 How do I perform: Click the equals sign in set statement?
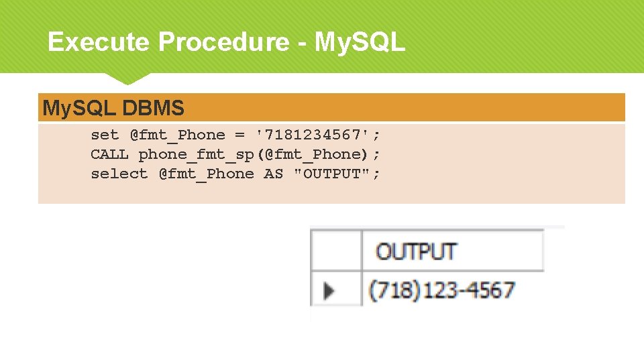[x=239, y=135]
